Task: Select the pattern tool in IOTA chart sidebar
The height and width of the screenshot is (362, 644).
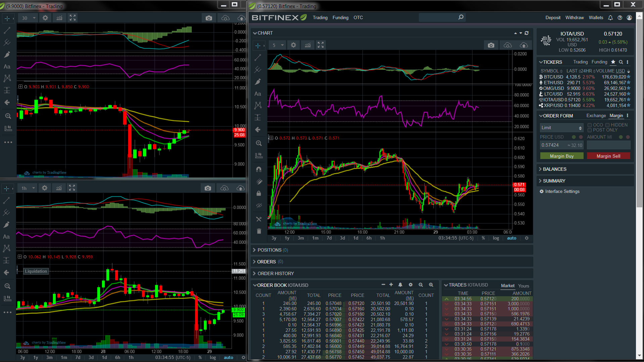Action: click(258, 106)
